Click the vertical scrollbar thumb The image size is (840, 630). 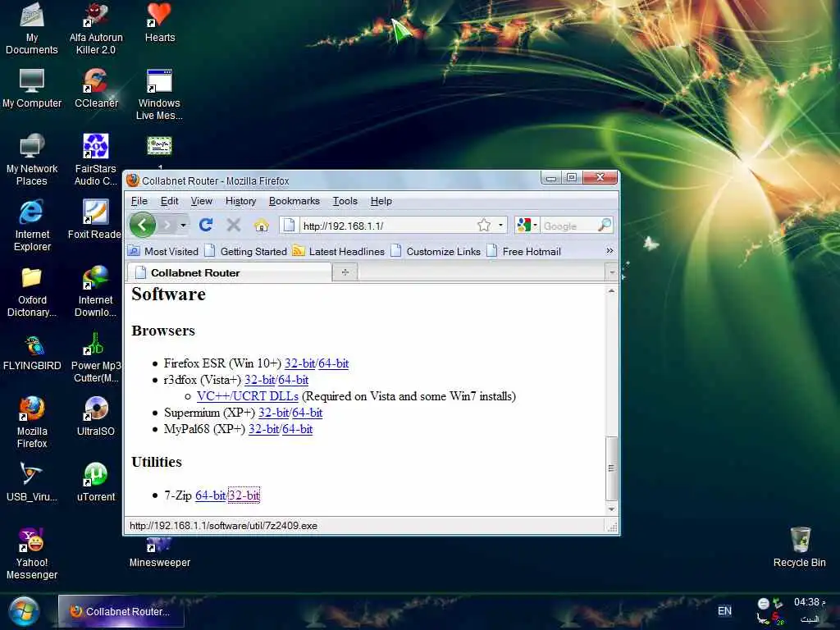pos(611,468)
